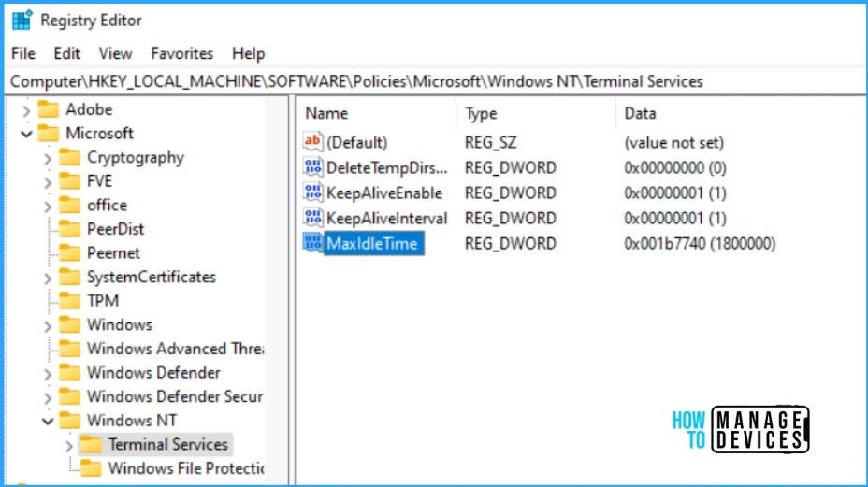The image size is (868, 487).
Task: Select the TPM key label
Action: [103, 300]
